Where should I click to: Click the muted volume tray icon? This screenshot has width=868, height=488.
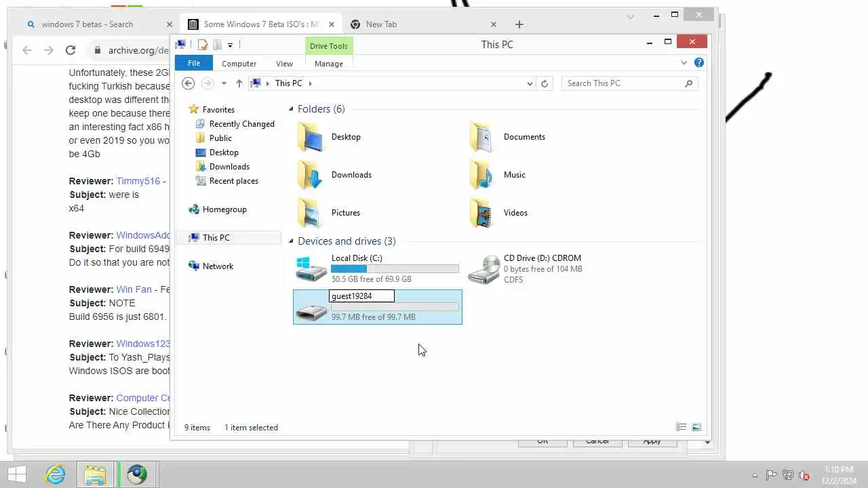(804, 475)
